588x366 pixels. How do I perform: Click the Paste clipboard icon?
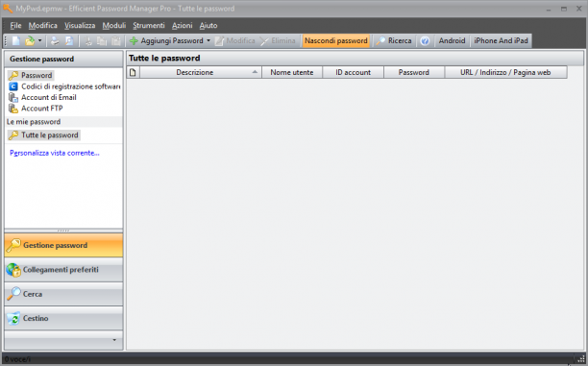click(x=116, y=41)
